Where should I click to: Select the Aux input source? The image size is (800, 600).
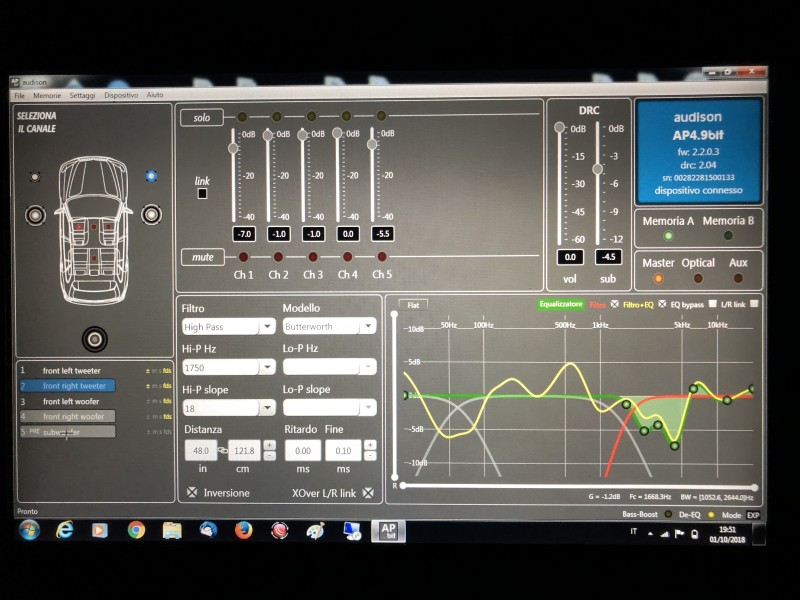(x=738, y=278)
